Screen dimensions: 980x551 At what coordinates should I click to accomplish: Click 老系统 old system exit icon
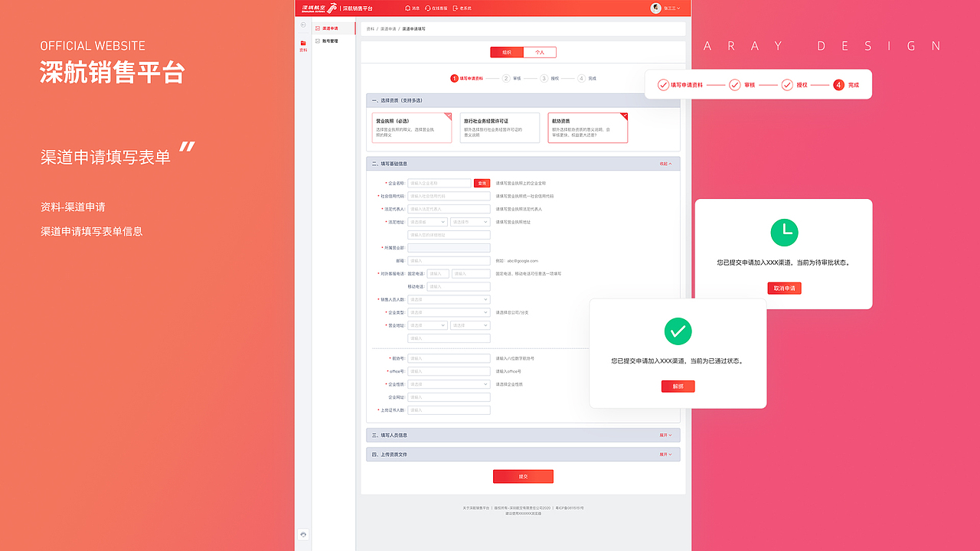[x=456, y=8]
